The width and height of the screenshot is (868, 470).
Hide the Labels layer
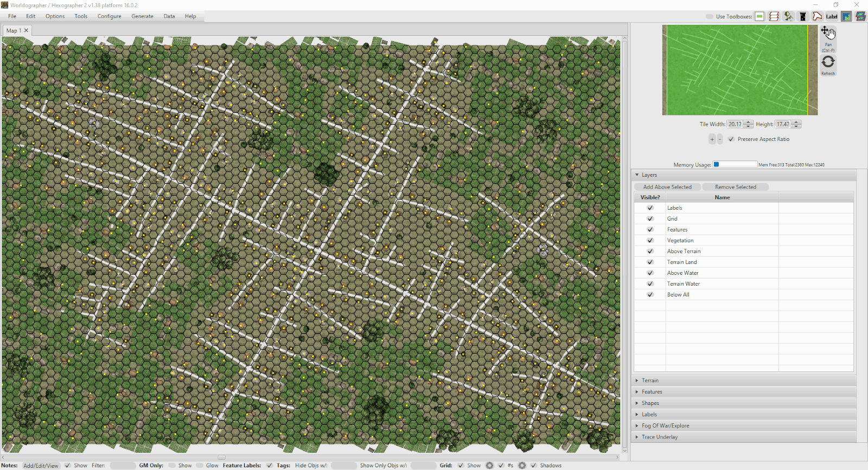pyautogui.click(x=650, y=208)
